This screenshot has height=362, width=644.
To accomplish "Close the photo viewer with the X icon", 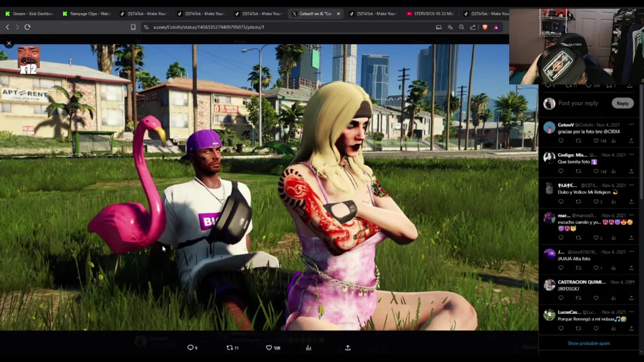I will pos(9,44).
